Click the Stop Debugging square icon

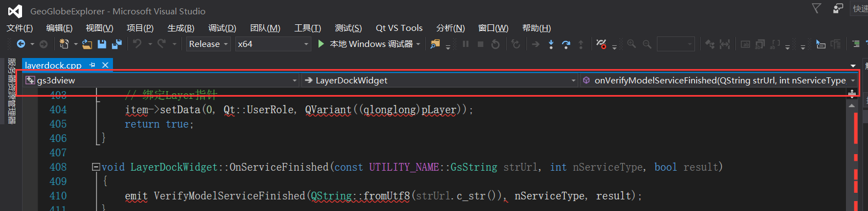coord(481,44)
